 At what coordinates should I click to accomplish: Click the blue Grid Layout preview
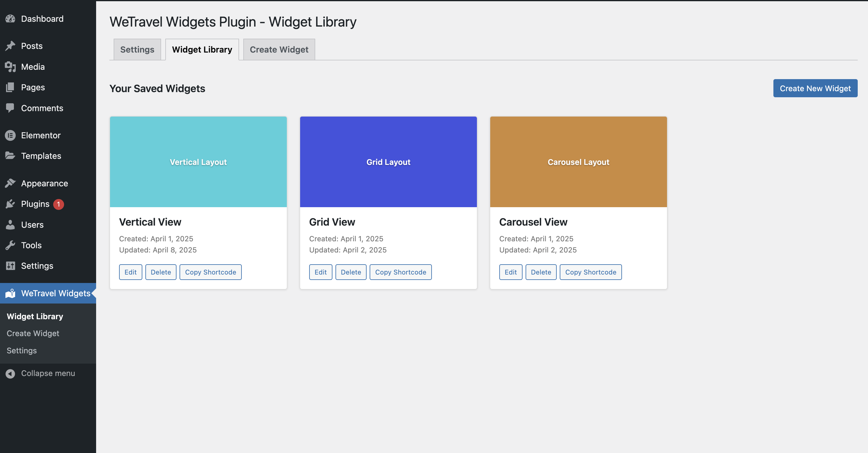(388, 162)
